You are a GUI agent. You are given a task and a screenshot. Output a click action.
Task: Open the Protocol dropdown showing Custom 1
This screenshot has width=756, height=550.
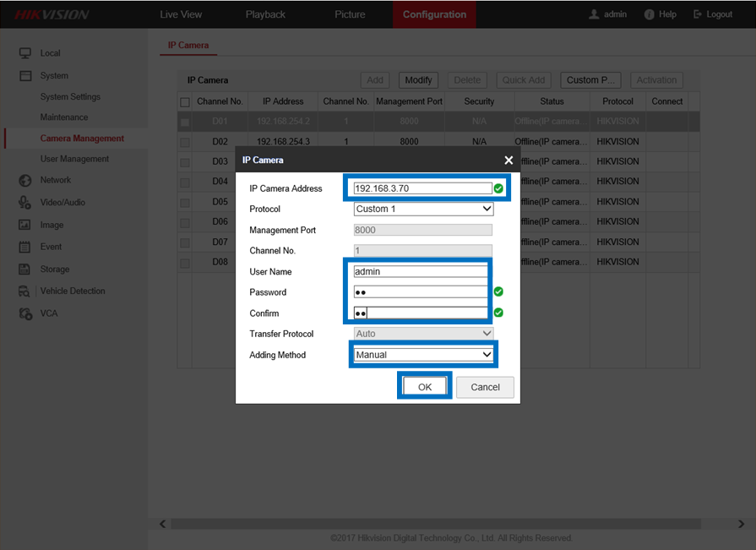point(423,209)
